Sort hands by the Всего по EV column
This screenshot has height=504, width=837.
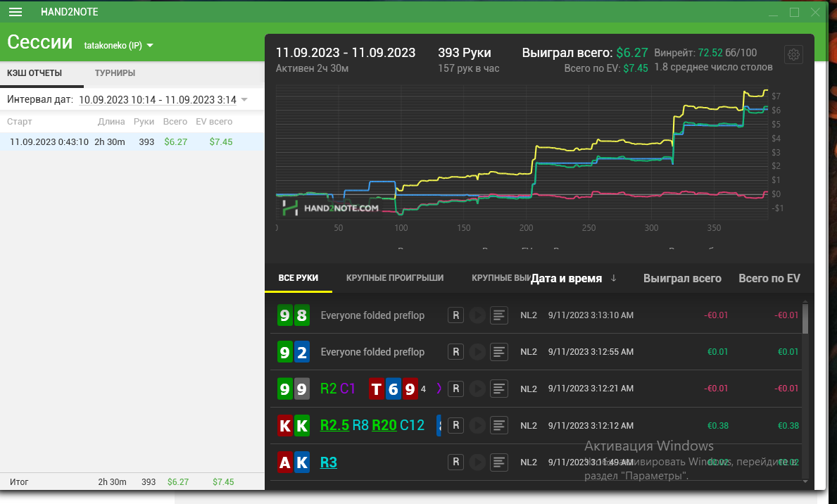pyautogui.click(x=769, y=278)
